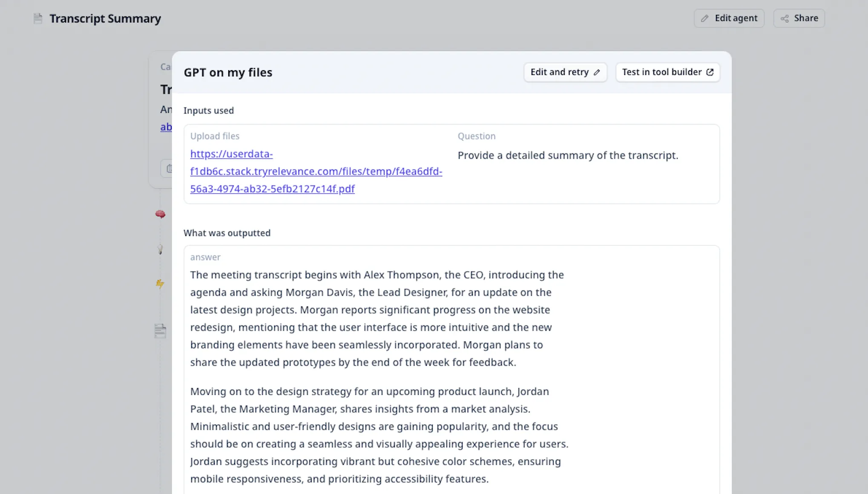Click the document step icon in timeline
Image resolution: width=868 pixels, height=494 pixels.
click(x=160, y=331)
